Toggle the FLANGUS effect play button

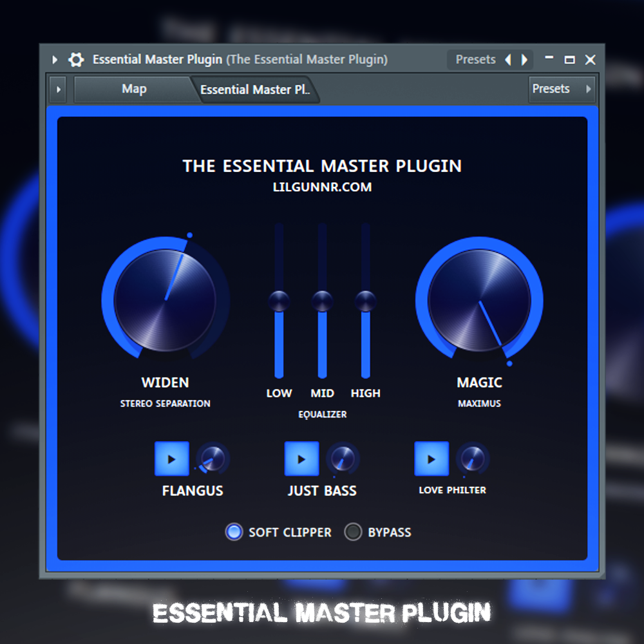pyautogui.click(x=172, y=459)
